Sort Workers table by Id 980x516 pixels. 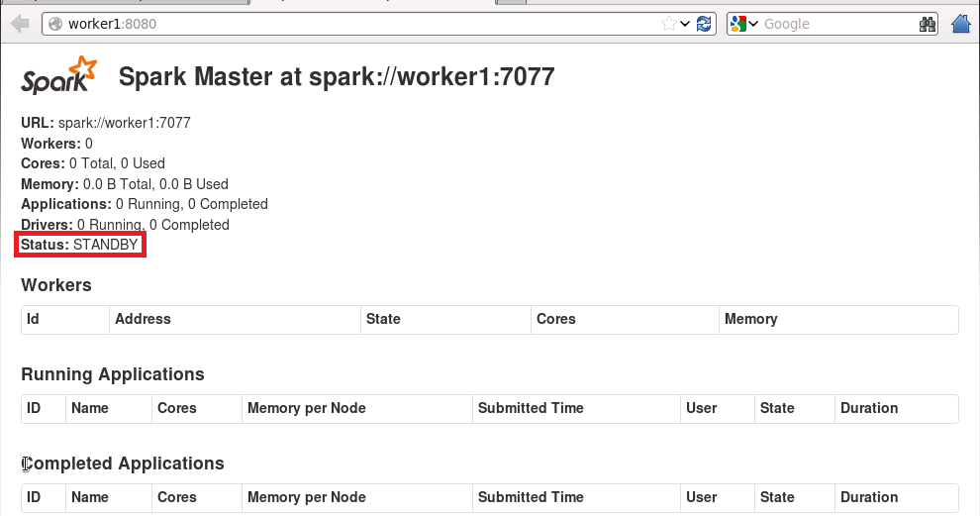click(65, 319)
